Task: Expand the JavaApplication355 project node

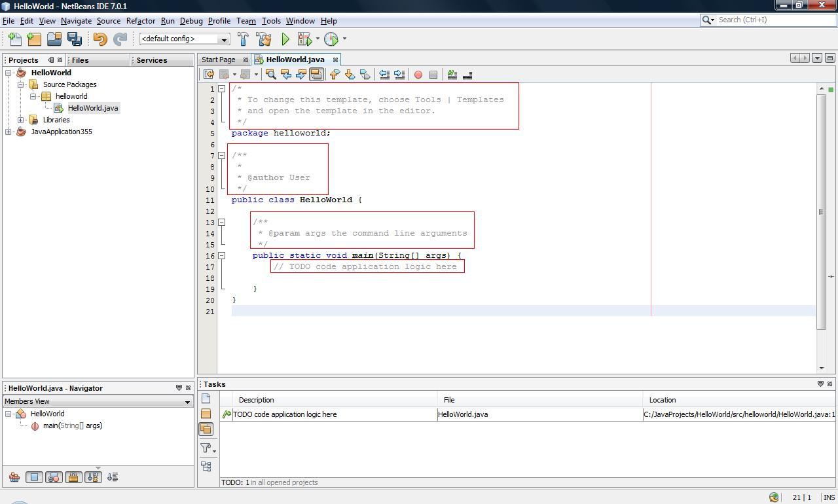Action: [x=9, y=132]
